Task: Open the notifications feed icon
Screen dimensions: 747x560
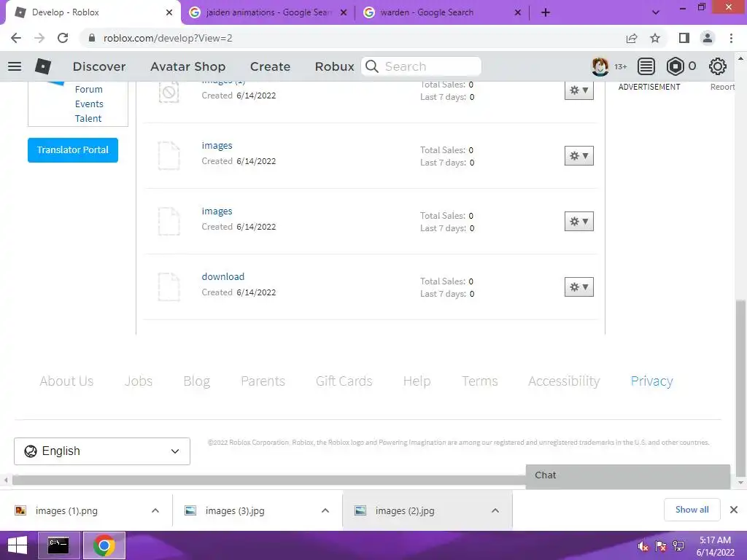Action: [x=646, y=66]
